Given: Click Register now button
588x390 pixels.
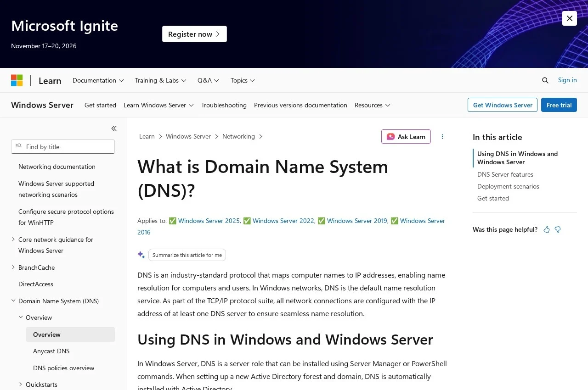Looking at the screenshot, I should click(194, 34).
